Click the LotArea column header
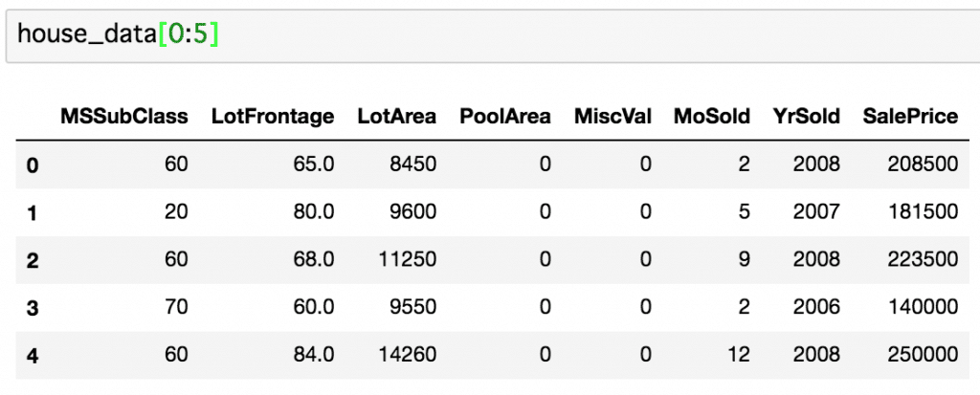 (x=397, y=117)
